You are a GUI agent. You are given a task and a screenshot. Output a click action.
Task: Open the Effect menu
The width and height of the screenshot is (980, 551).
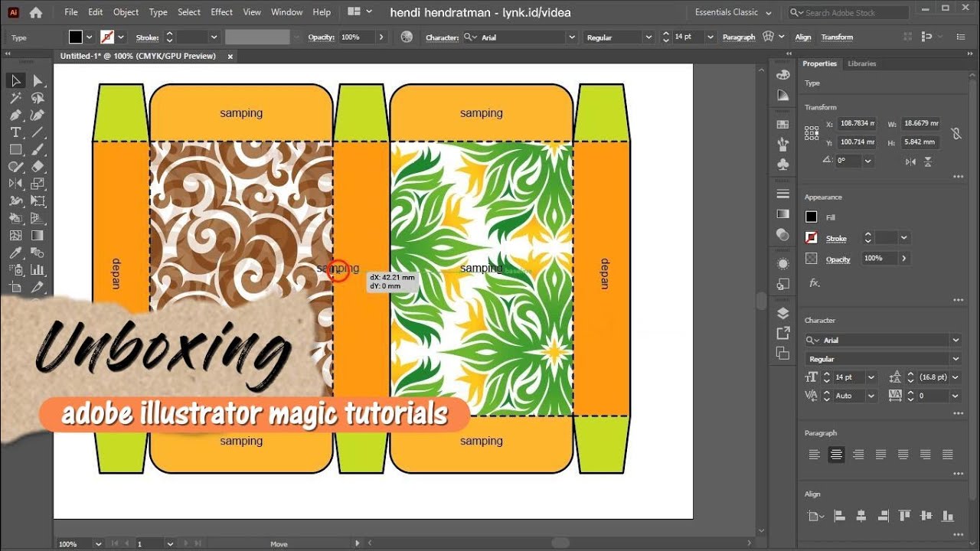pos(222,12)
